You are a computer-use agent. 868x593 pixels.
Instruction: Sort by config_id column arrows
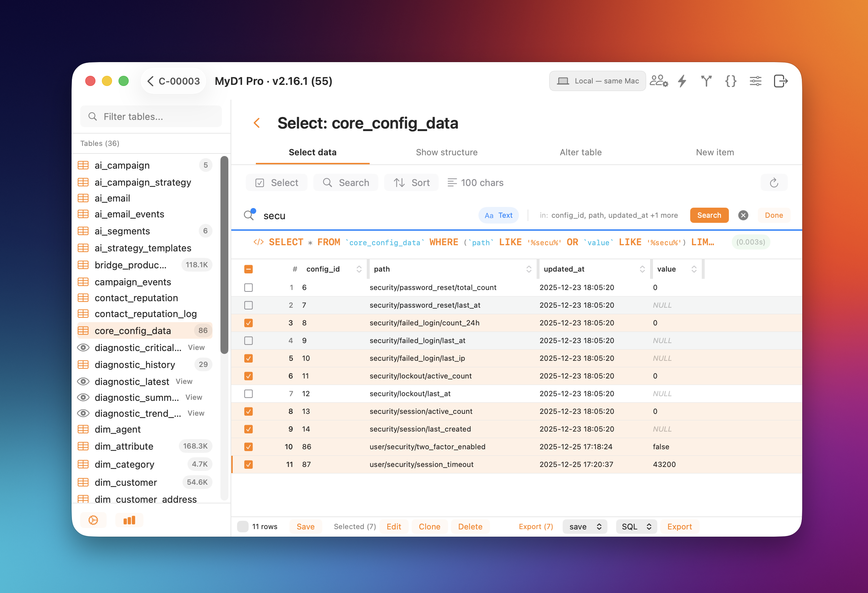tap(359, 269)
